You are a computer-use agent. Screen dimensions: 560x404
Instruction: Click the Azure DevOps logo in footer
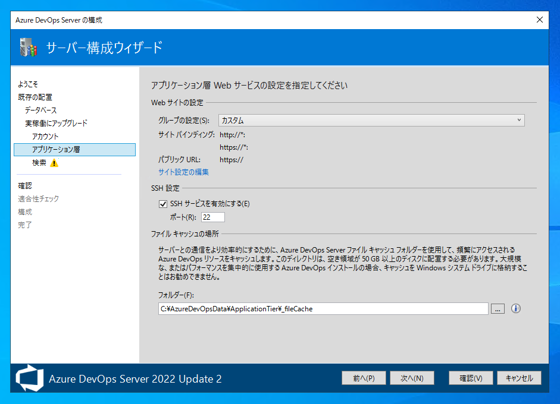point(30,378)
